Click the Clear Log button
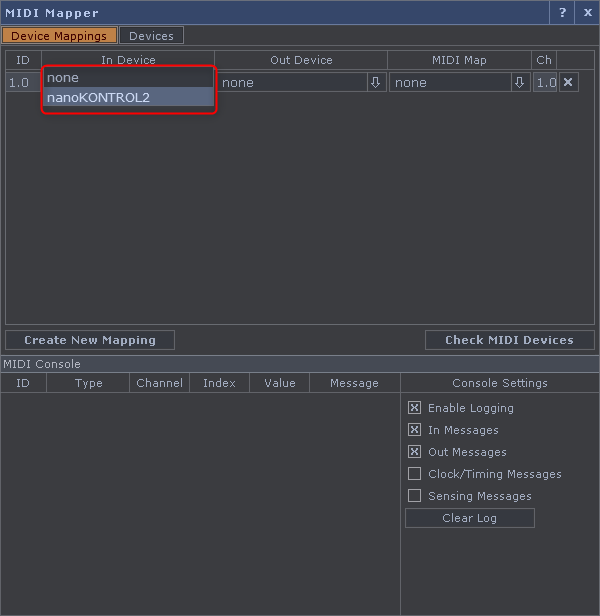This screenshot has width=600, height=616. (x=469, y=518)
